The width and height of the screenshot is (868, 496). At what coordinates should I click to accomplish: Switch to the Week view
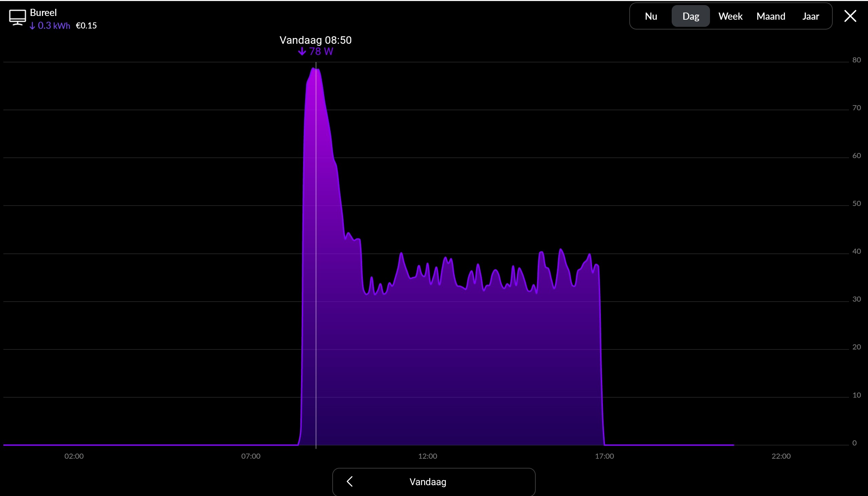point(730,16)
